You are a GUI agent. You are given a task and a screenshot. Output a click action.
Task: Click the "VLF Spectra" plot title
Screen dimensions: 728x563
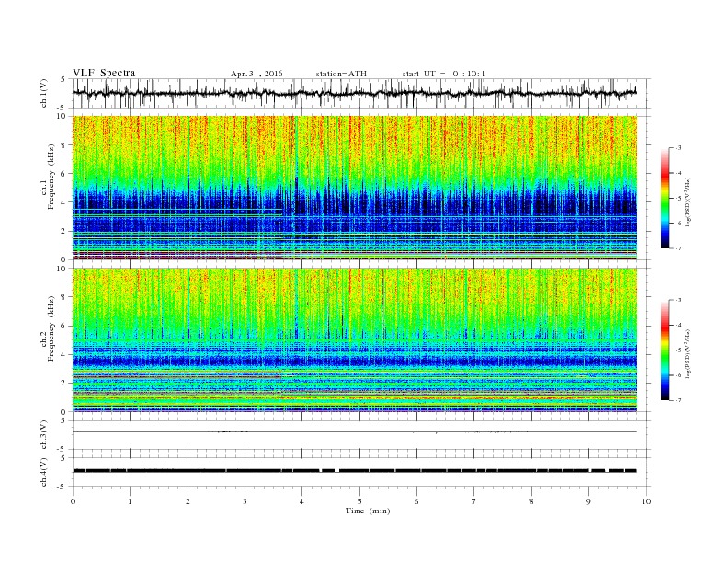tap(104, 73)
